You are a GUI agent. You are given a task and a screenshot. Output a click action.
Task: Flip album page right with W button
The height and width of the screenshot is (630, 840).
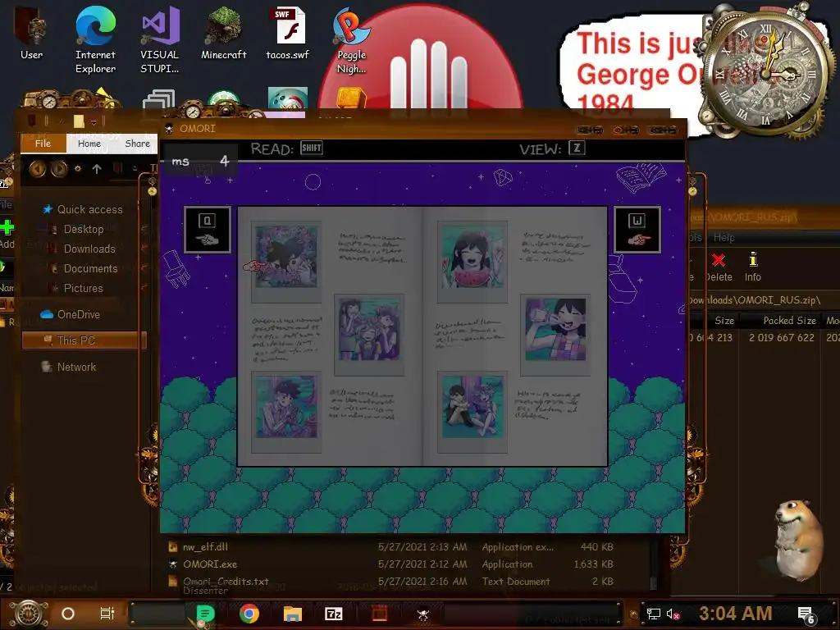(x=637, y=230)
